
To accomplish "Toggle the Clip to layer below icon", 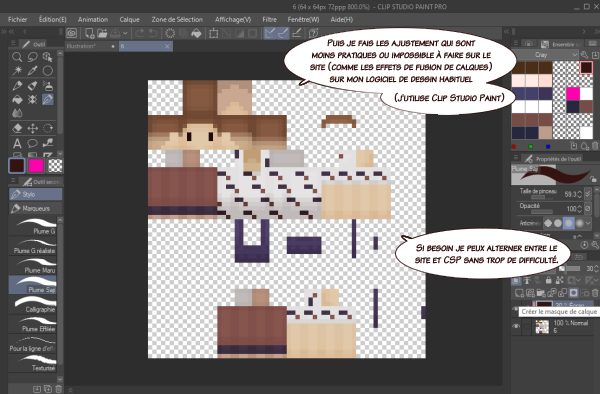I will [516, 280].
